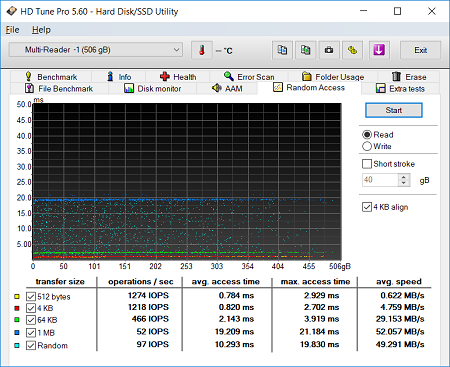The height and width of the screenshot is (367, 450).
Task: Copy info to clipboard toolbar icon
Action: point(282,50)
